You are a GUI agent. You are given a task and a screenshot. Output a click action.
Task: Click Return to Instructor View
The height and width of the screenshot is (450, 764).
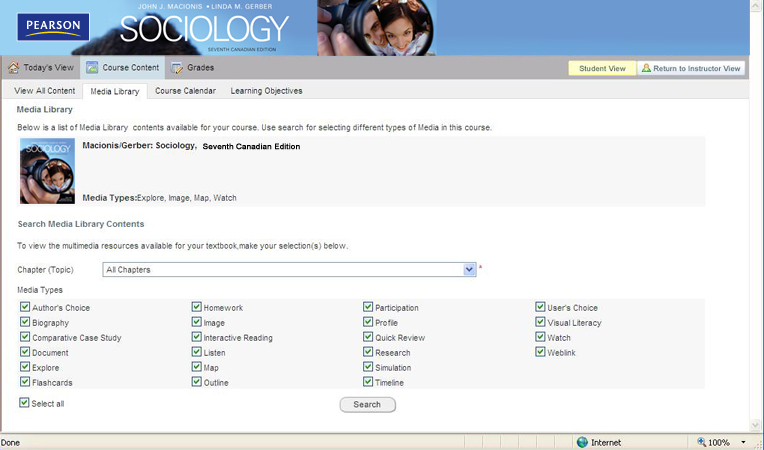(691, 68)
